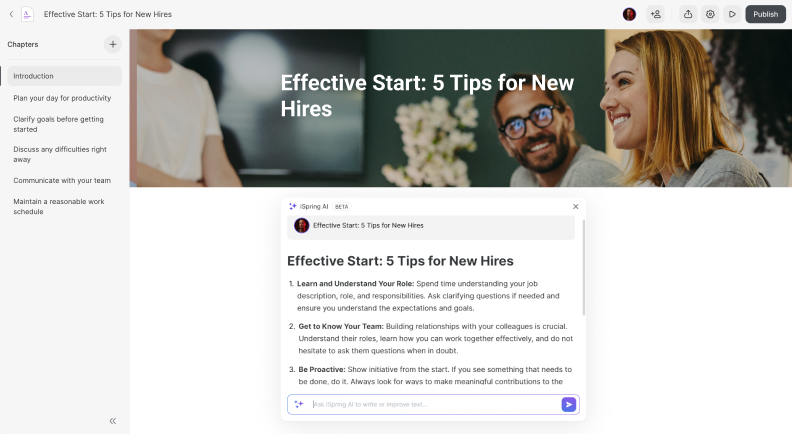Click the AI sparkle icon in prompt box
This screenshot has height=434, width=792.
tap(299, 404)
